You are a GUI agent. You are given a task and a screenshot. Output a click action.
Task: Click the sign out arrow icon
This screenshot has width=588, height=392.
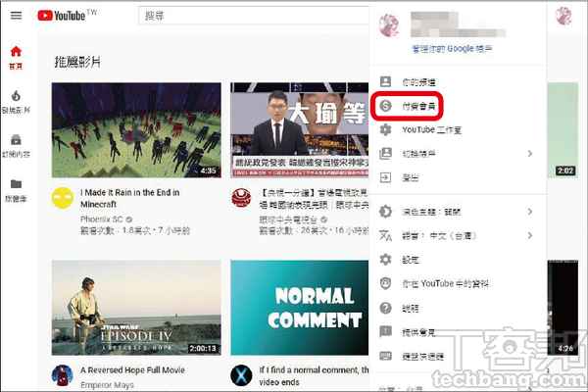pyautogui.click(x=385, y=177)
